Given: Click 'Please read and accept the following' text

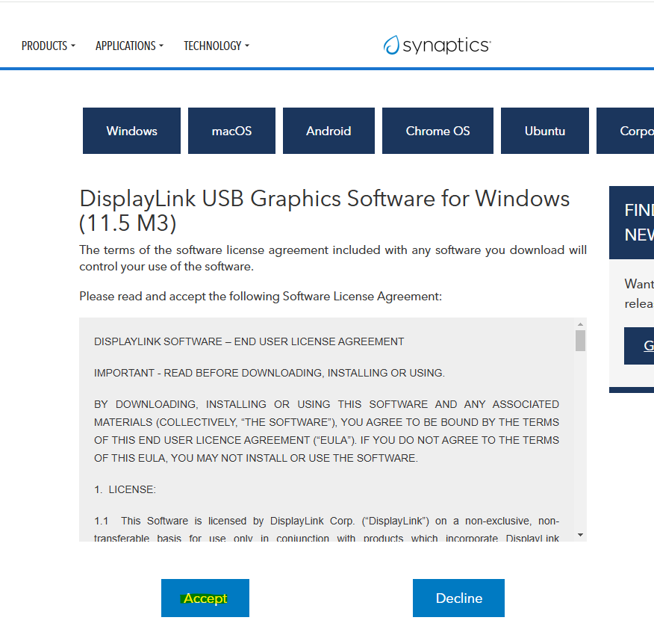Looking at the screenshot, I should tap(261, 297).
